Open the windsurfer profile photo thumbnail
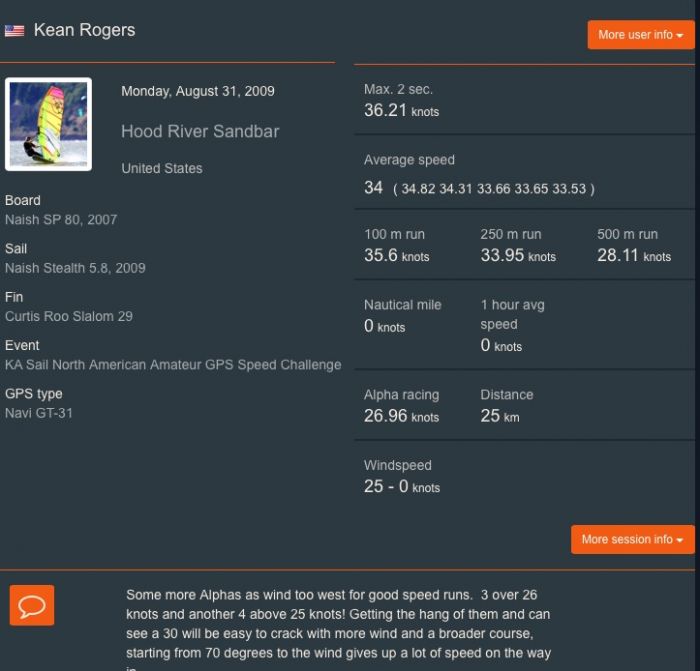 click(x=48, y=124)
